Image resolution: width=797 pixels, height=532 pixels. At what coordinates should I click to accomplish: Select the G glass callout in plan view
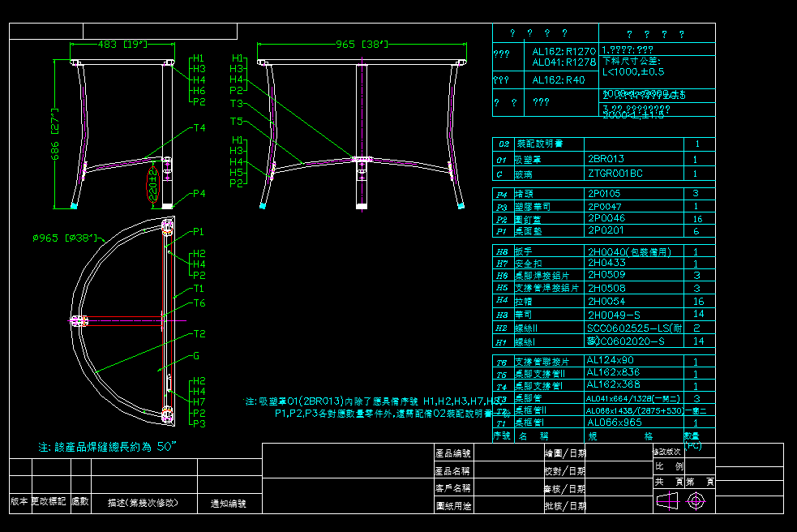point(196,356)
